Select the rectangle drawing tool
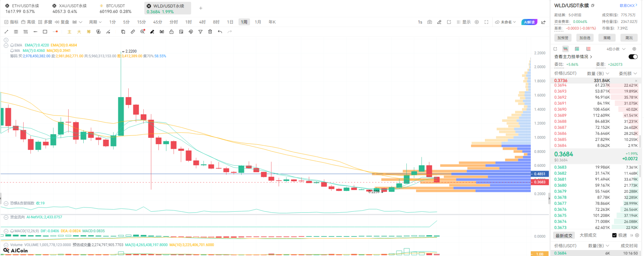Screen dimensions: 644x256 (x=45, y=32)
